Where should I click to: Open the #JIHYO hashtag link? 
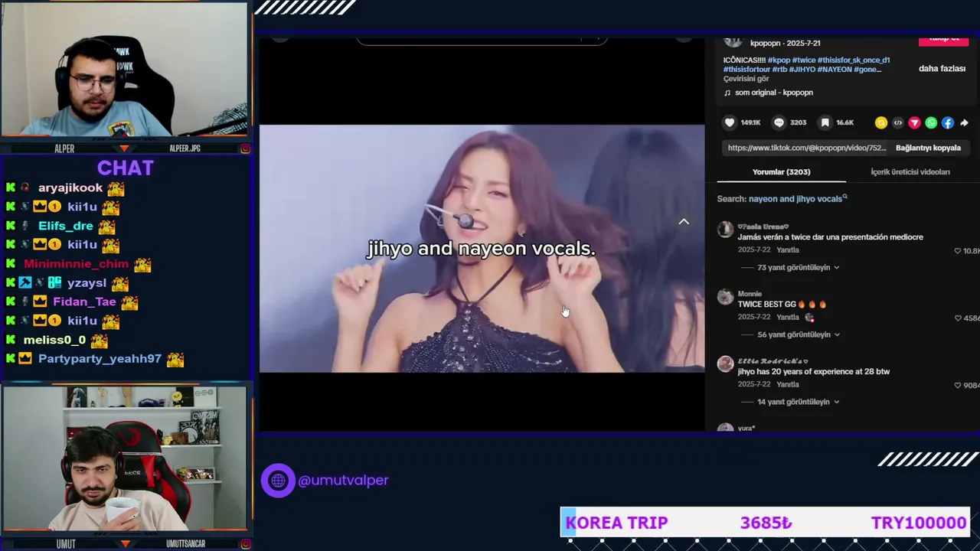point(802,70)
